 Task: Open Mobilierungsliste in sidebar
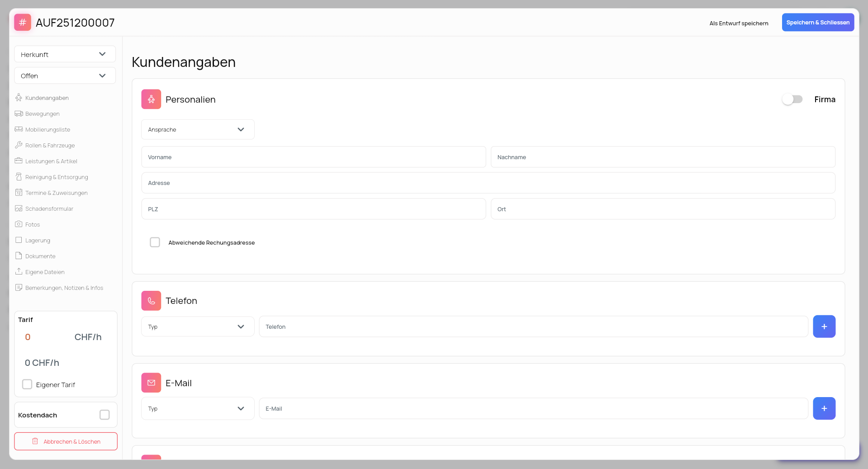tap(48, 130)
